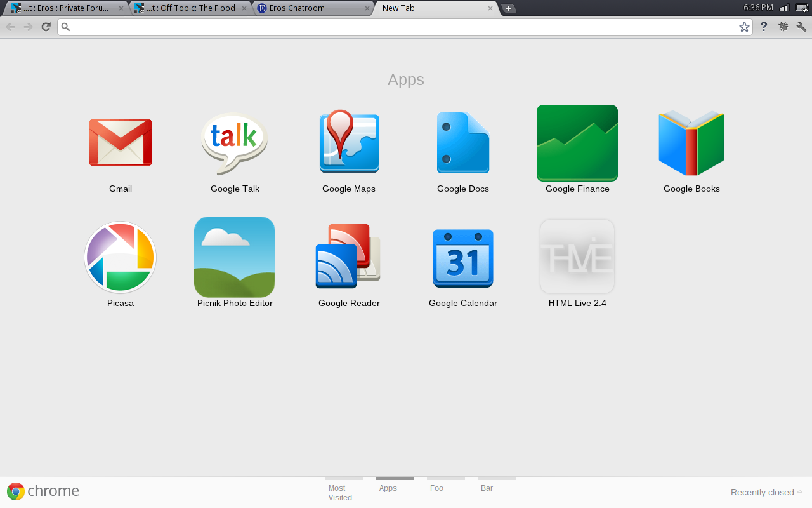Launch the Google Books app

click(691, 143)
